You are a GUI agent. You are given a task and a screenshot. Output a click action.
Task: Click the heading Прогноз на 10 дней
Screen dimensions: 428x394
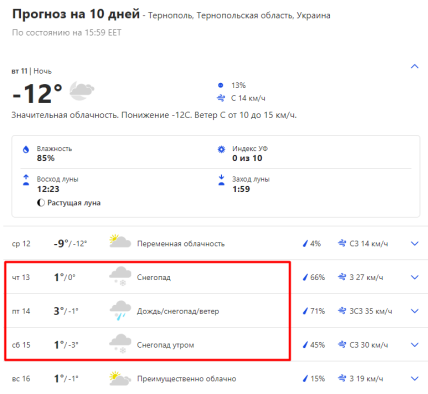[x=76, y=14]
